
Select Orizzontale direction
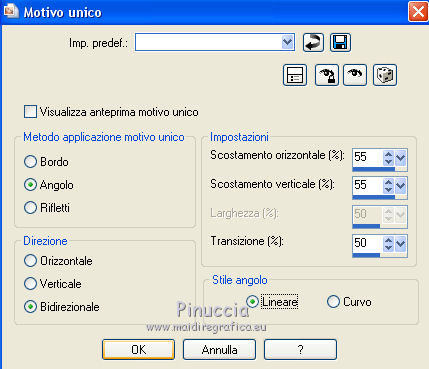point(30,261)
